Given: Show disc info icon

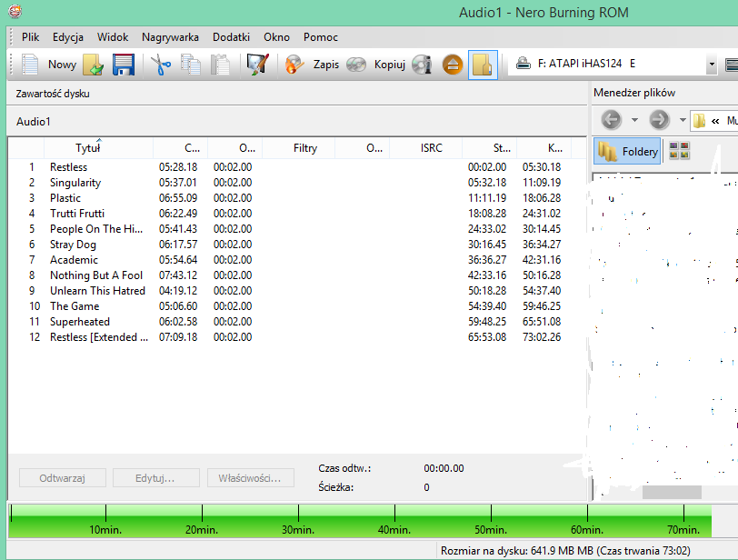Looking at the screenshot, I should tap(422, 65).
